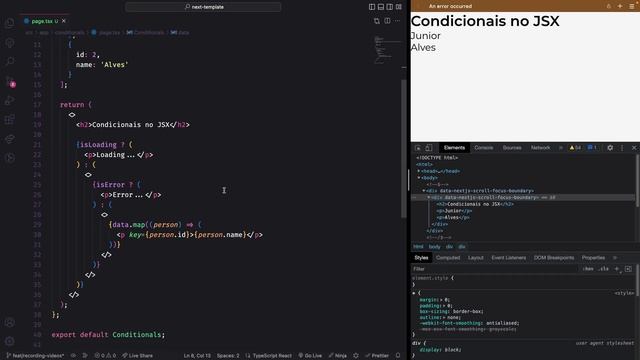This screenshot has width=640, height=360.
Task: Click the next-template command center search box
Action: [x=203, y=7]
